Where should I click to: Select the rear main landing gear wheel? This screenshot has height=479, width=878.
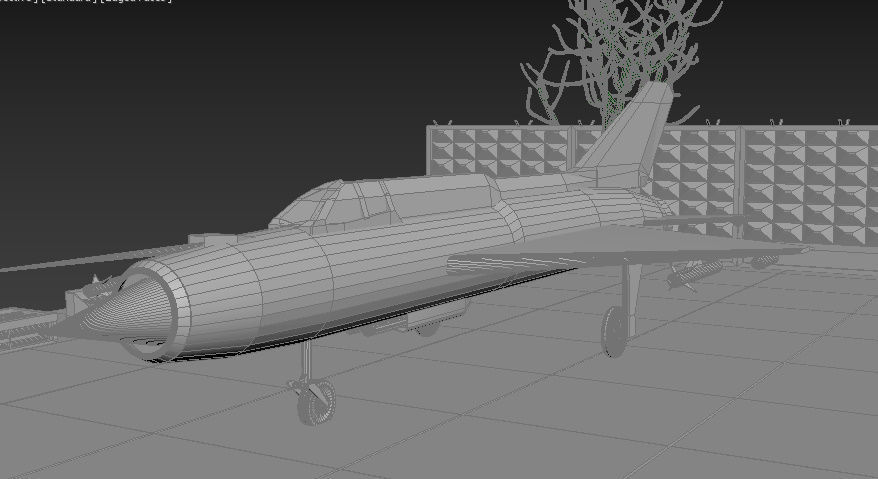coord(614,331)
